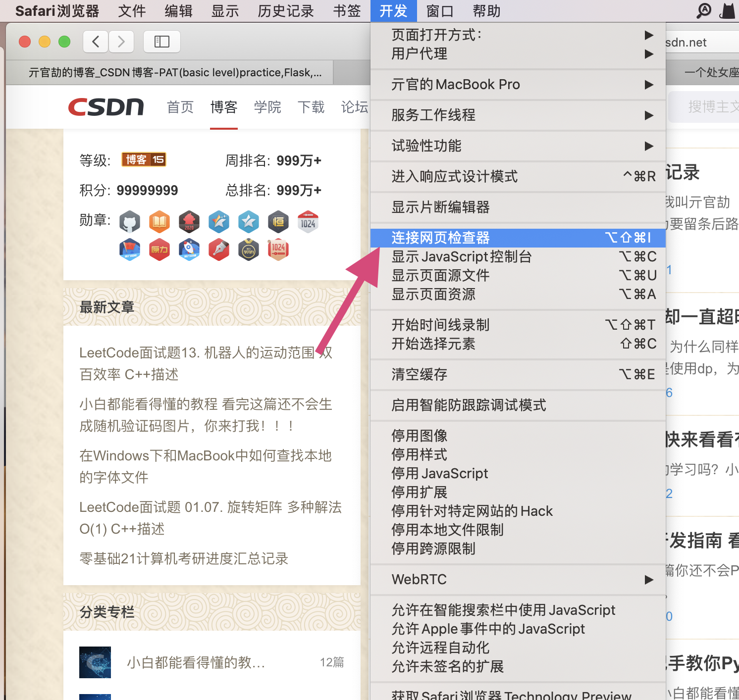The image size is (739, 700).
Task: Toggle 允许在智能搜索栏中使用JavaScript
Action: tap(518, 610)
